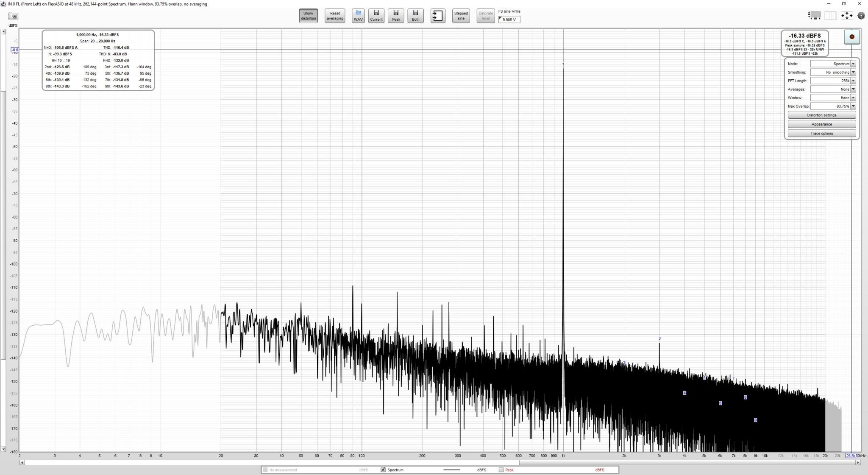Screen dimensions: 868x475
Task: Click the REW app icon in title bar
Action: (x=3, y=4)
